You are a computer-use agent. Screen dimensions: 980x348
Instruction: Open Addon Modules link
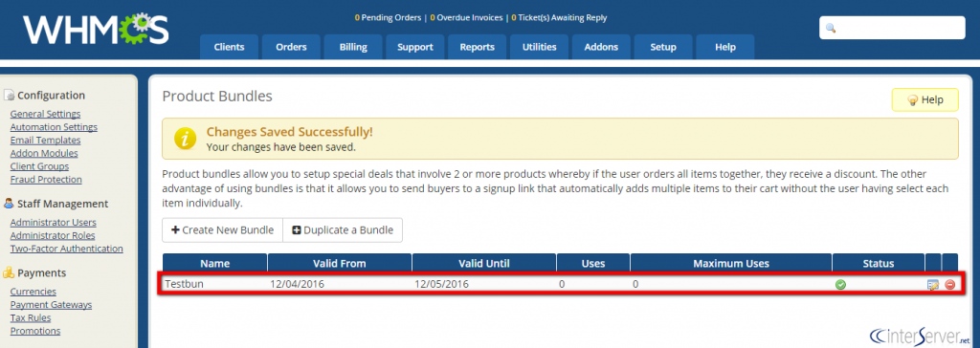(44, 153)
